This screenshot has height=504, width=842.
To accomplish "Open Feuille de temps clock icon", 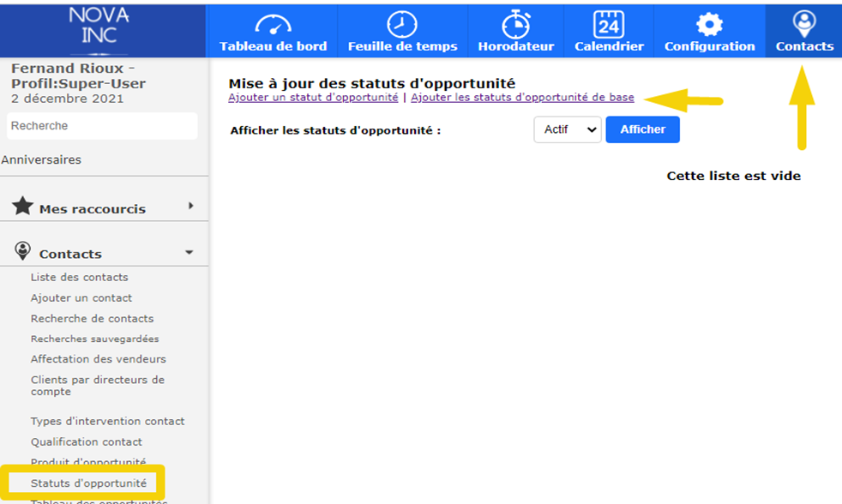I will click(402, 24).
